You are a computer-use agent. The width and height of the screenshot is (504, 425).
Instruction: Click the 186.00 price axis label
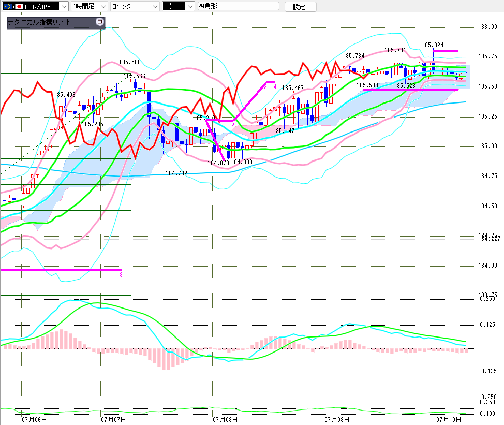[487, 27]
